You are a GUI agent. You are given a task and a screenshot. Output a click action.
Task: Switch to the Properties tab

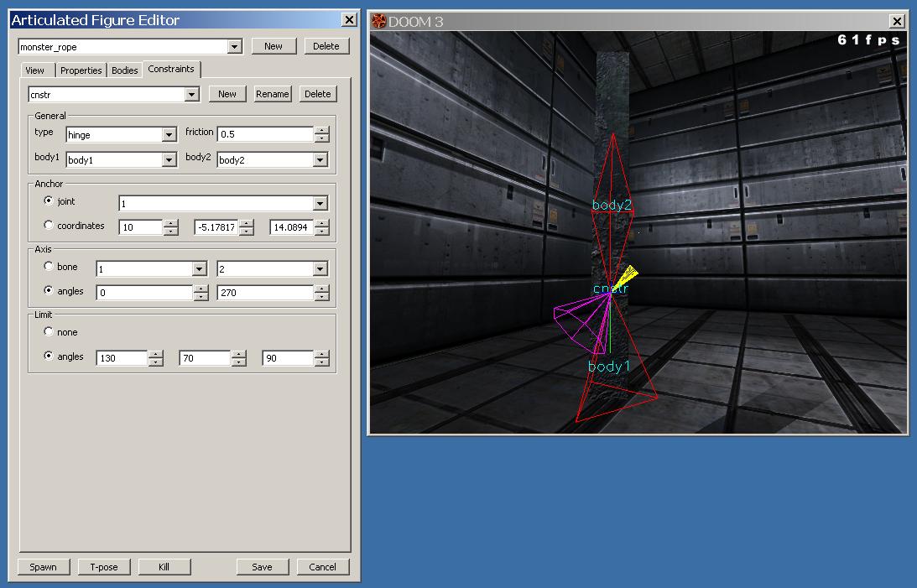coord(81,70)
